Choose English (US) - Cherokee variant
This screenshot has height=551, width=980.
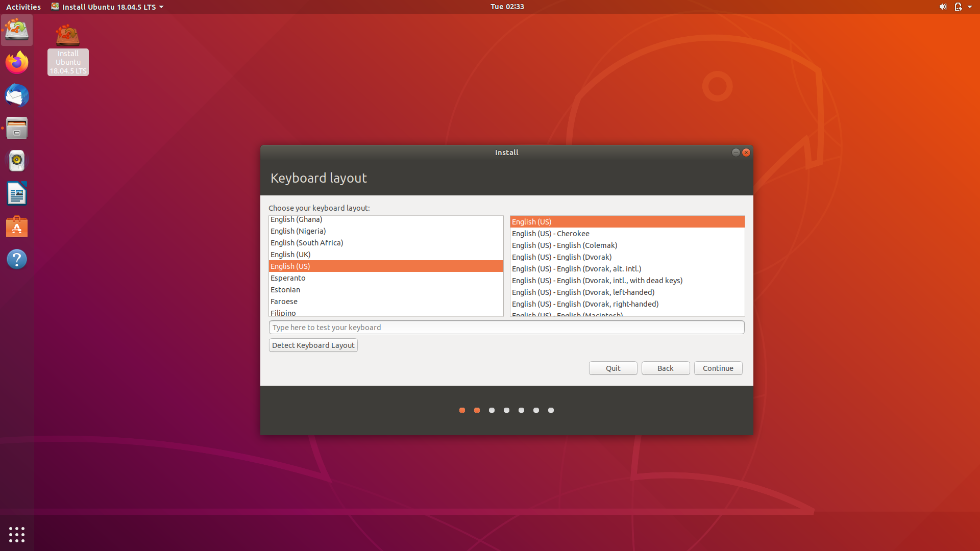(x=550, y=233)
